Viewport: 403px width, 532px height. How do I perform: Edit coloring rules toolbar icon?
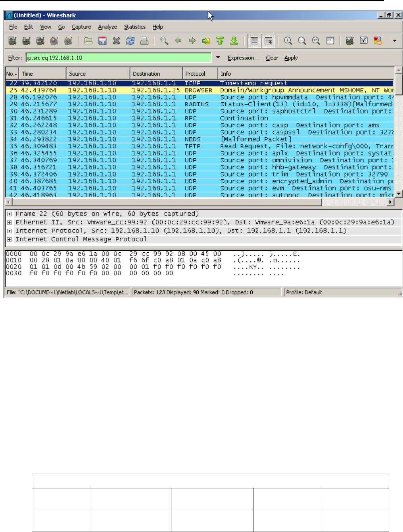[378, 40]
